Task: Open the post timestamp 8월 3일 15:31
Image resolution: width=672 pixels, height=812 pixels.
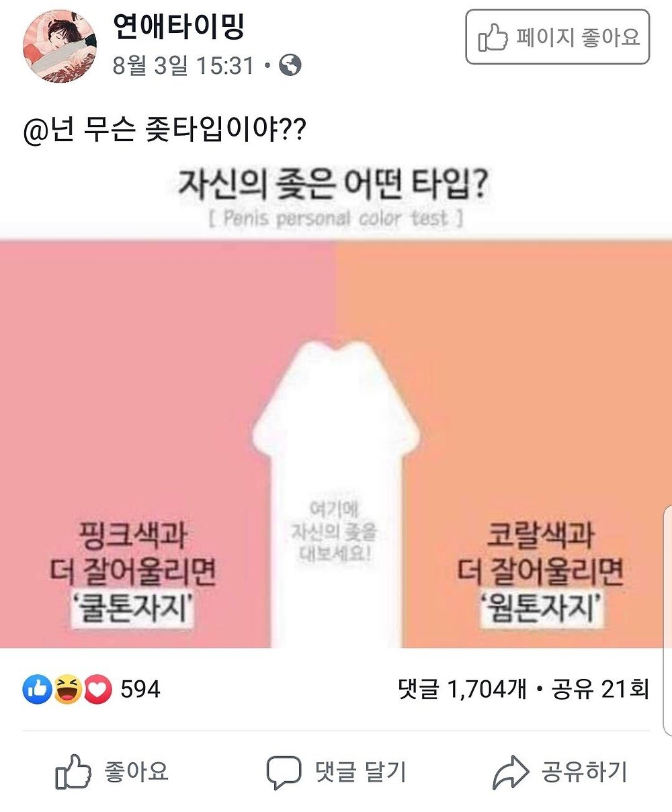Action: (183, 66)
